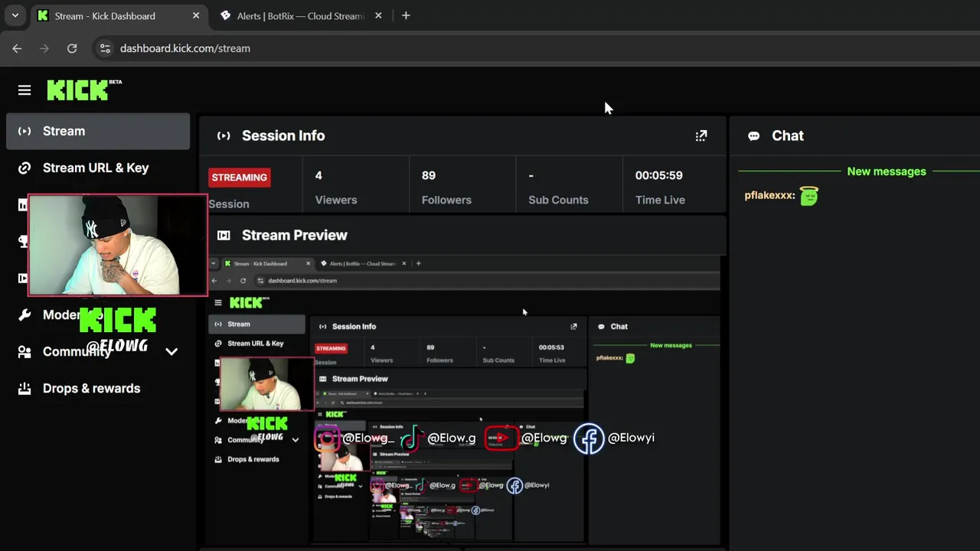Click the Stream URL & Key link icon
The width and height of the screenshot is (980, 551).
tap(24, 168)
